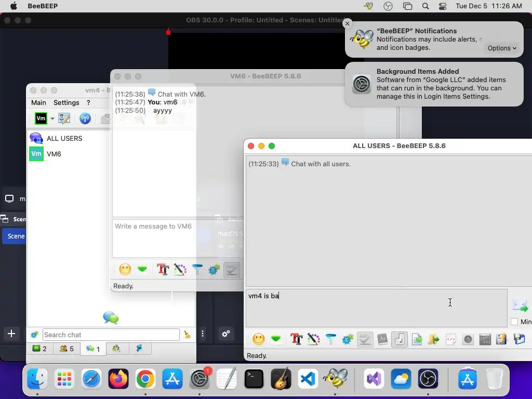Click dark window screenshot icon in ALL USERS toolbar
Image resolution: width=532 pixels, height=399 pixels.
(x=485, y=339)
